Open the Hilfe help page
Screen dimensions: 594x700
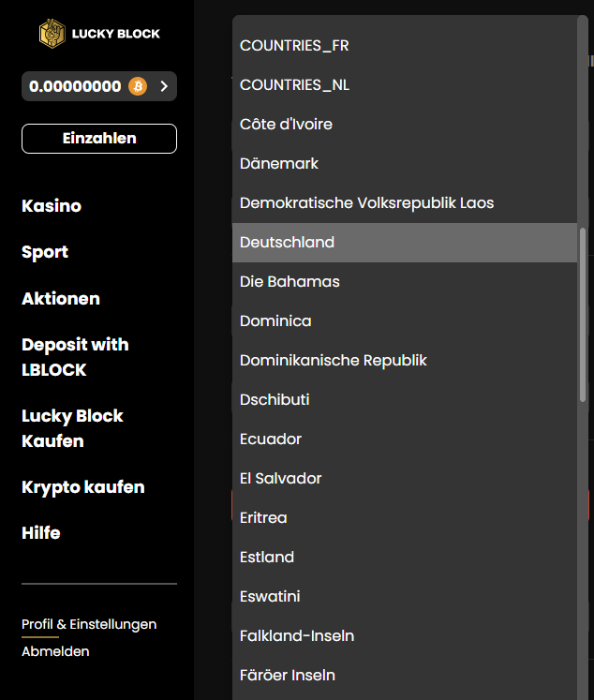click(x=41, y=533)
